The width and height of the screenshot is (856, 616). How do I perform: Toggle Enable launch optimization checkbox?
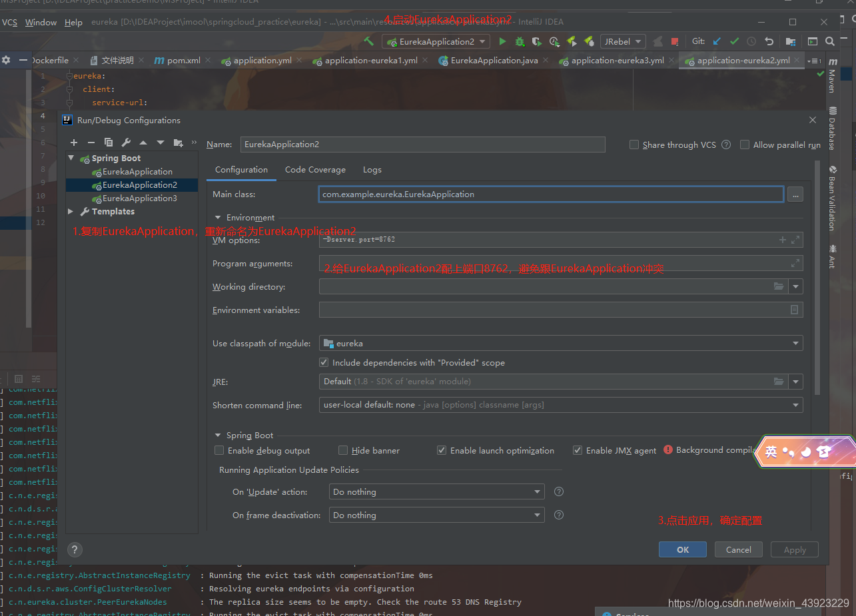(x=442, y=450)
